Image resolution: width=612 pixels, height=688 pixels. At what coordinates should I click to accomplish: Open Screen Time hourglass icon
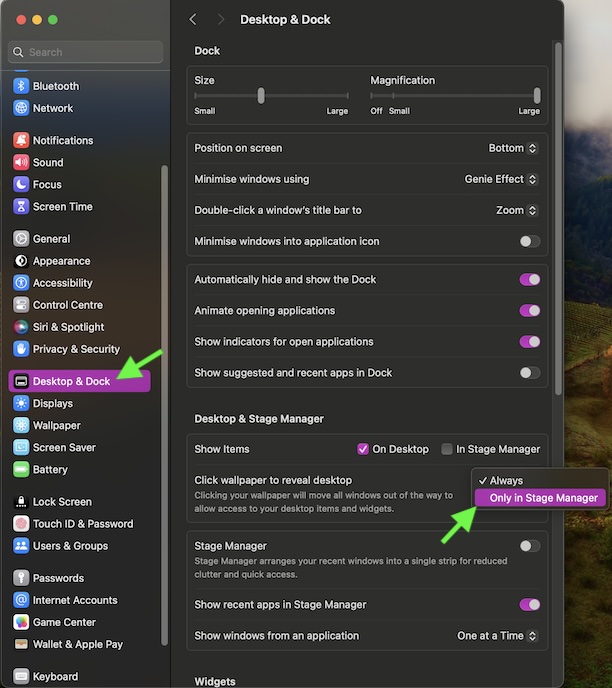20,207
